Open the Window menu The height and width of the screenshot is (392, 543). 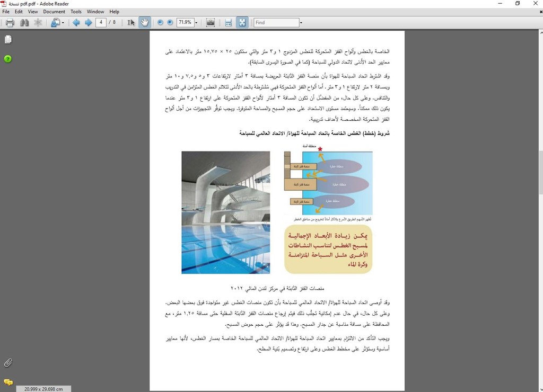coord(95,12)
